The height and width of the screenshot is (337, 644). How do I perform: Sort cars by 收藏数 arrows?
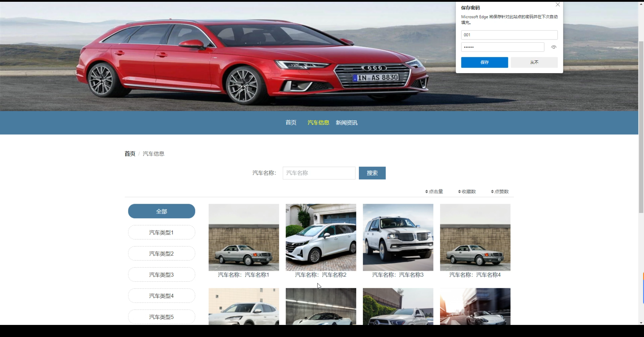[x=459, y=192]
